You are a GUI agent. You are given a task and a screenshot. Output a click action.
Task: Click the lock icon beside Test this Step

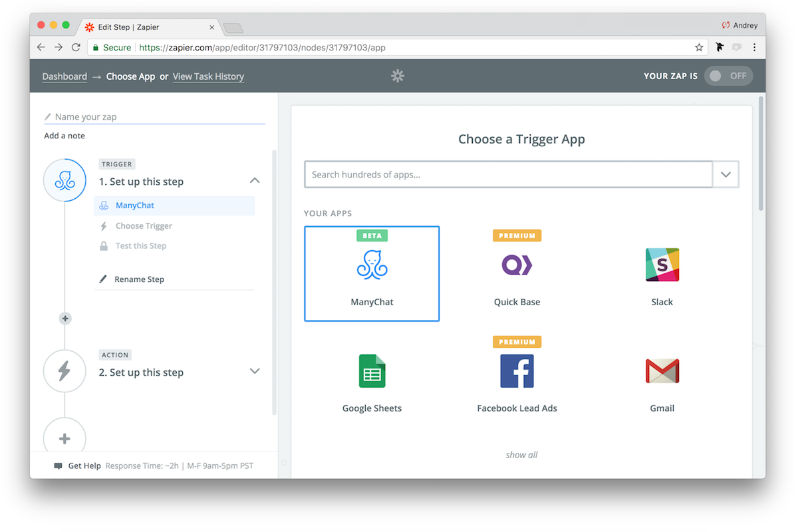[x=104, y=246]
